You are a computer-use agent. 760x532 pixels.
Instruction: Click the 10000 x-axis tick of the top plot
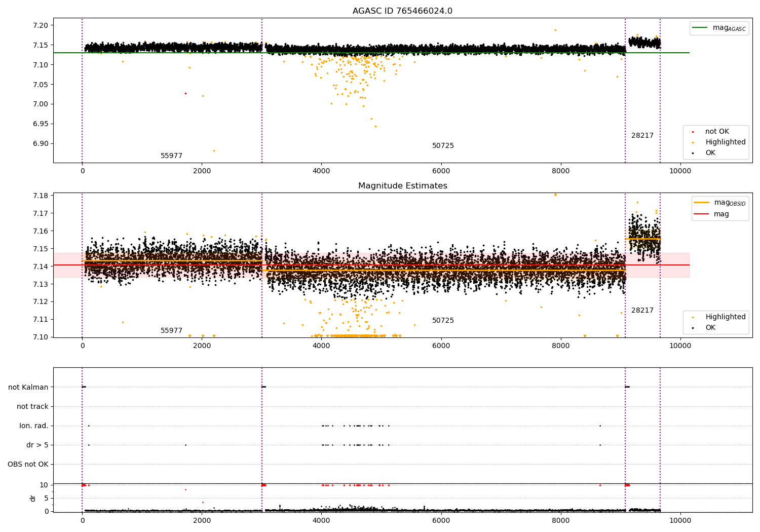(680, 171)
